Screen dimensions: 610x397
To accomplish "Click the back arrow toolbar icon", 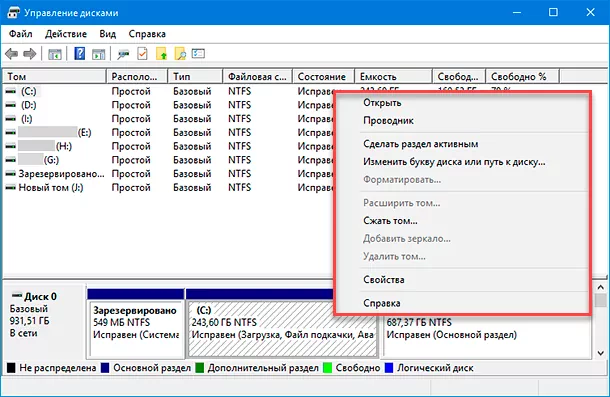I will (12, 54).
